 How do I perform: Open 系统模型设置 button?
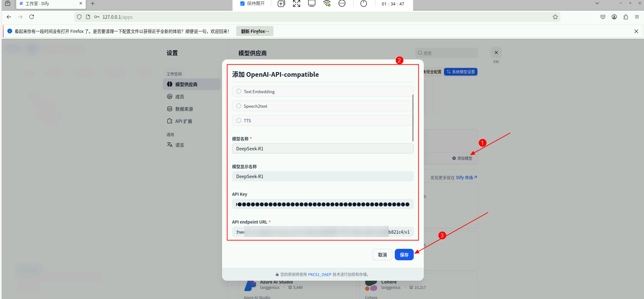tap(460, 72)
